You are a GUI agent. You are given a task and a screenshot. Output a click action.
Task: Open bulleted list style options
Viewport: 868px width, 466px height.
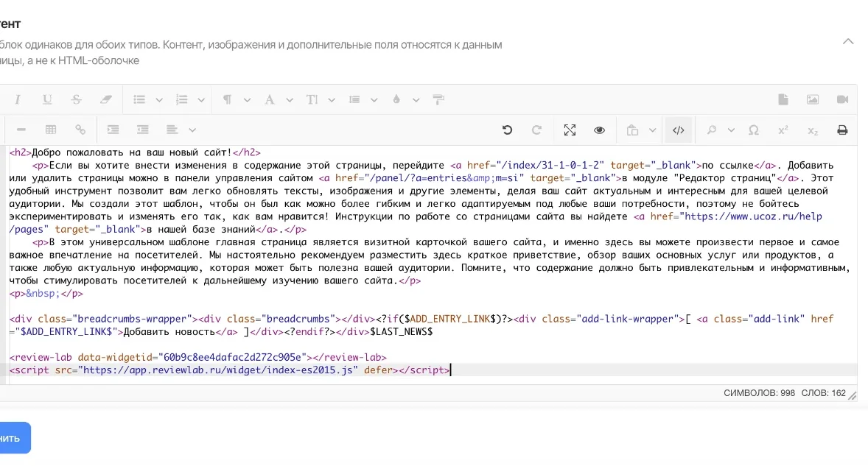coord(159,100)
